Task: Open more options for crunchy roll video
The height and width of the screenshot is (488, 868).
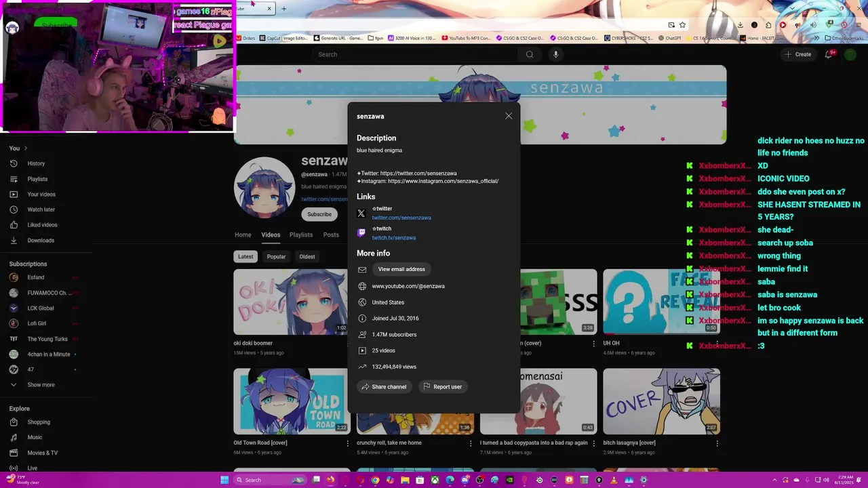Action: (471, 443)
